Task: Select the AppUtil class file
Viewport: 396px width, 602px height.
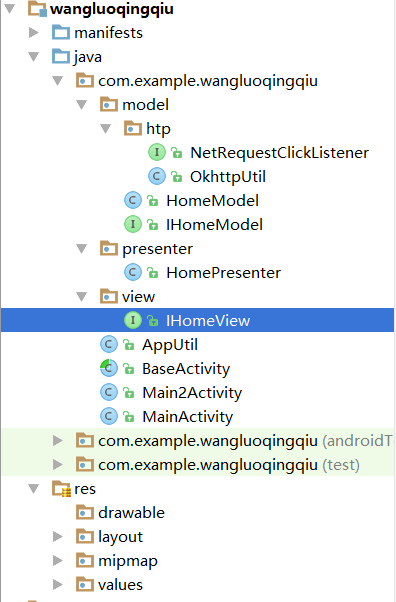Action: (x=170, y=345)
